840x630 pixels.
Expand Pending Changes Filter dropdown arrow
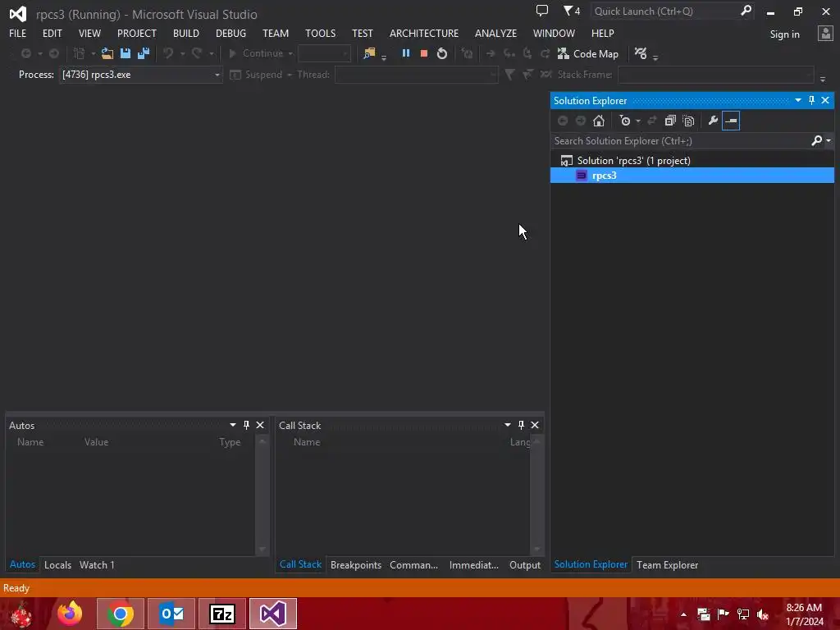click(x=637, y=121)
